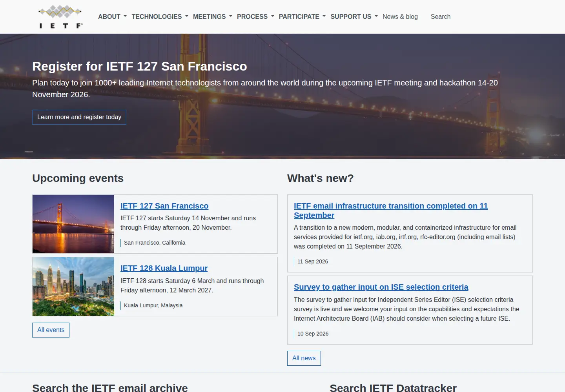The image size is (565, 392).
Task: Click the hero heading Register for IETF 127
Action: coord(140,66)
